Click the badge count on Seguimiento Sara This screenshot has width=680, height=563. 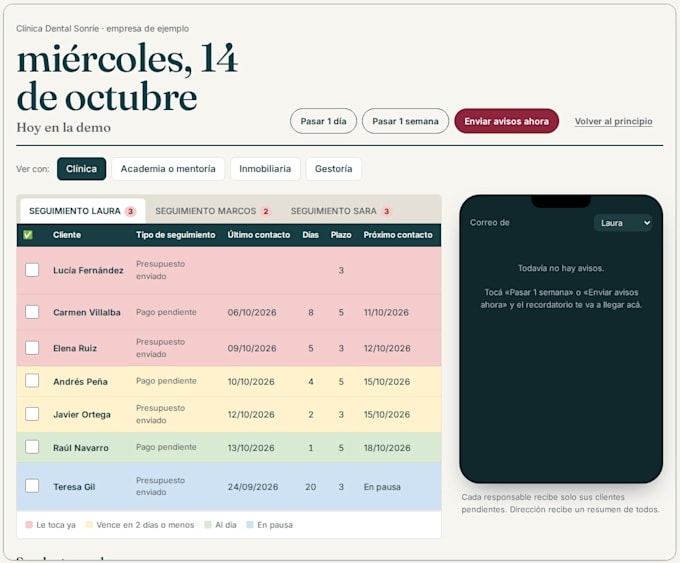pyautogui.click(x=386, y=211)
